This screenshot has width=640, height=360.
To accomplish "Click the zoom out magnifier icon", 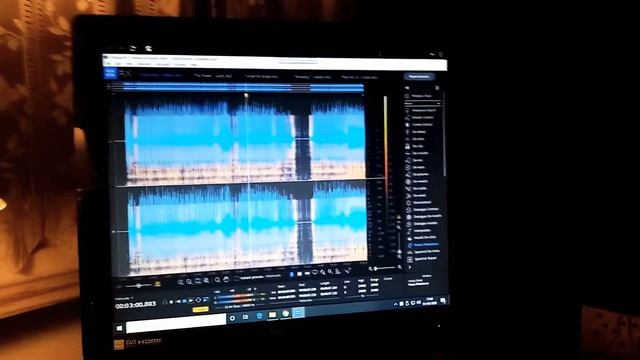I will point(189,282).
